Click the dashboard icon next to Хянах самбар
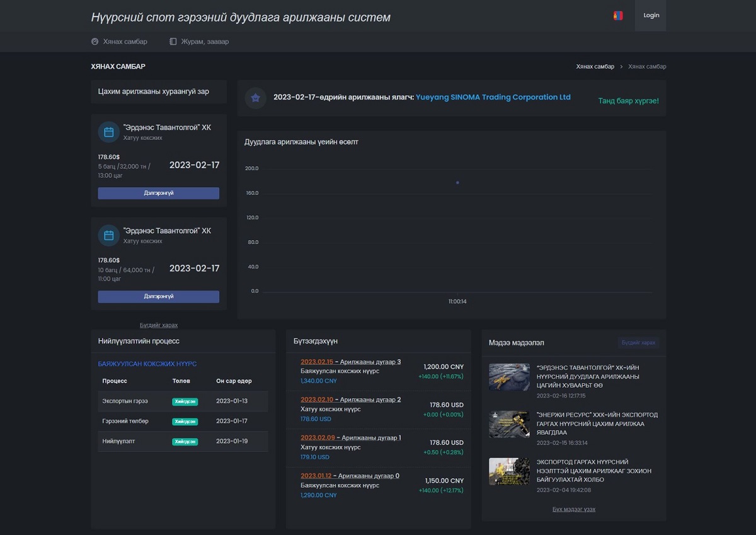 click(95, 42)
